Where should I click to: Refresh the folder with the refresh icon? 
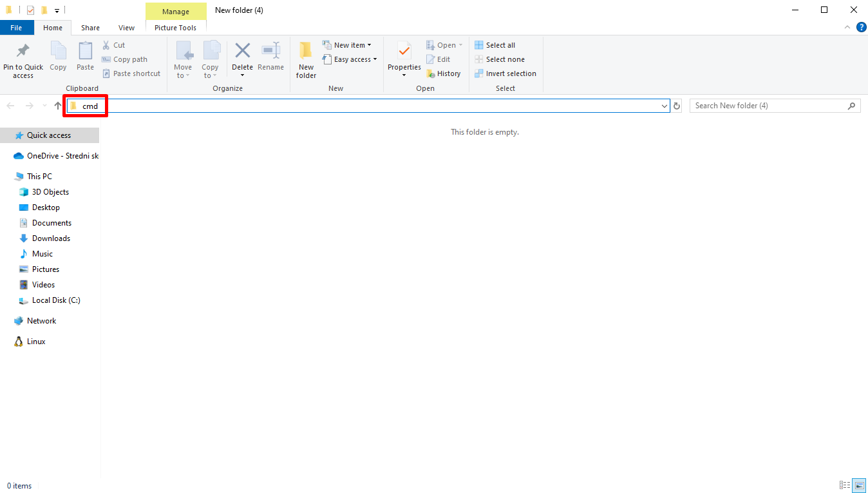click(677, 106)
